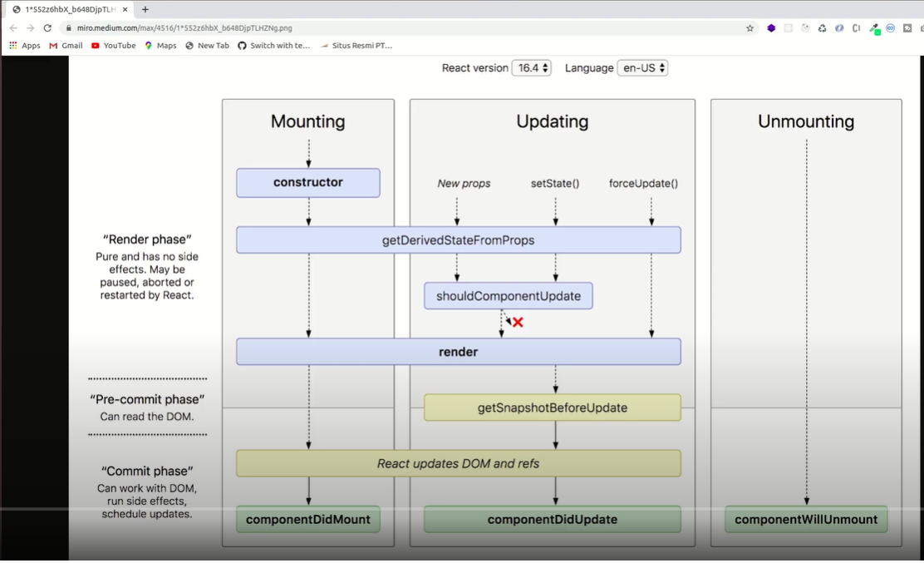Open the Maps bookmark
Image resolution: width=924 pixels, height=563 pixels.
(x=160, y=46)
